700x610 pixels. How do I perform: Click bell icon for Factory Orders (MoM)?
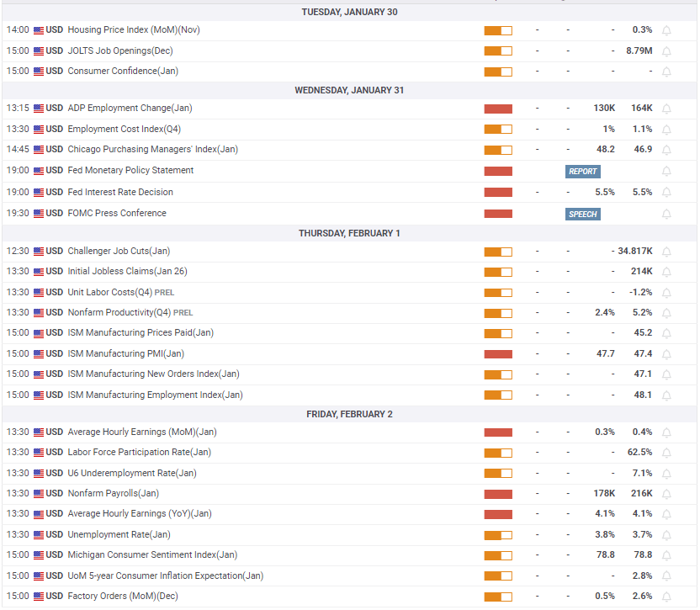(x=666, y=597)
